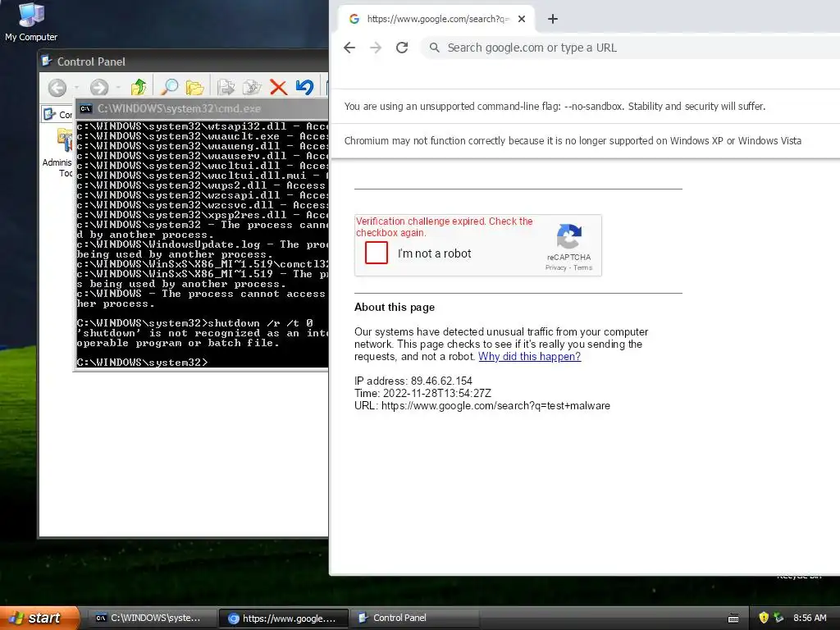Open reCAPTCHA Privacy link

click(x=555, y=268)
